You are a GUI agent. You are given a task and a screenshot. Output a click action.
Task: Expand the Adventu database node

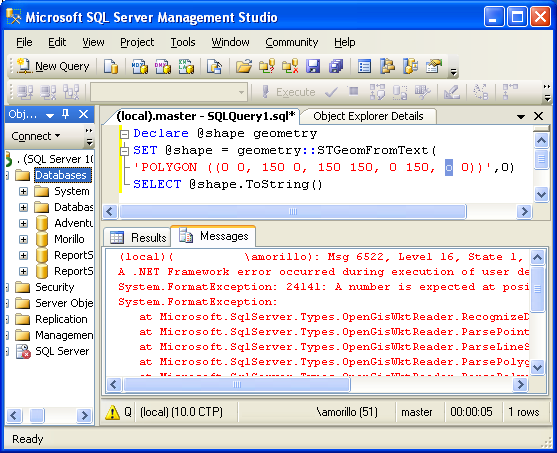click(23, 223)
